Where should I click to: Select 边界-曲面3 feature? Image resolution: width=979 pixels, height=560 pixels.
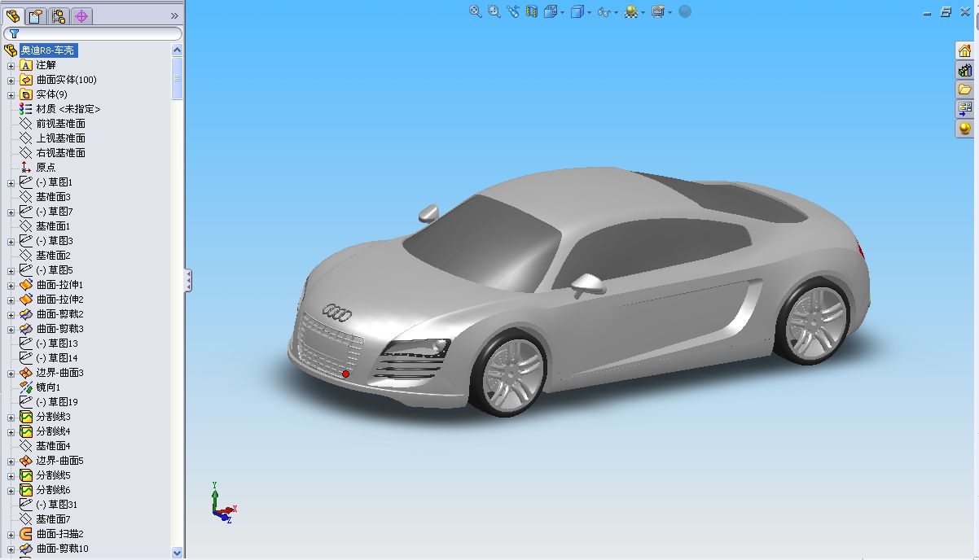(x=59, y=373)
